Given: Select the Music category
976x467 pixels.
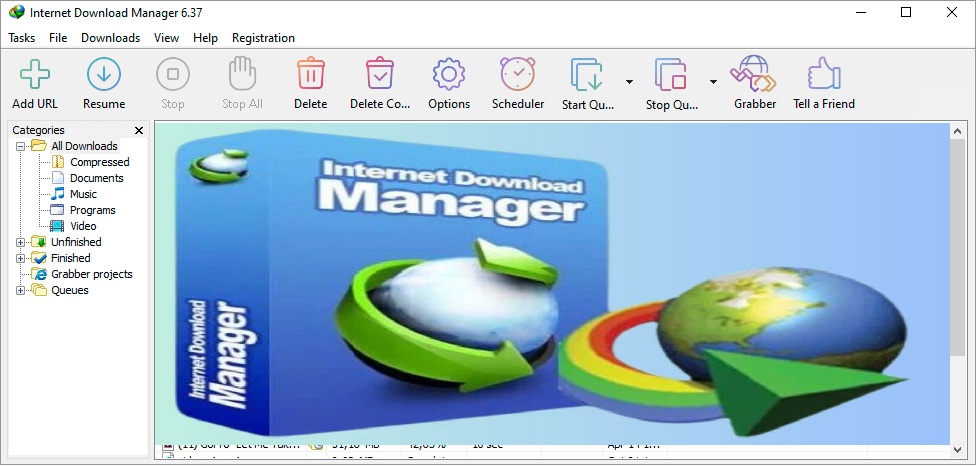Looking at the screenshot, I should [83, 194].
